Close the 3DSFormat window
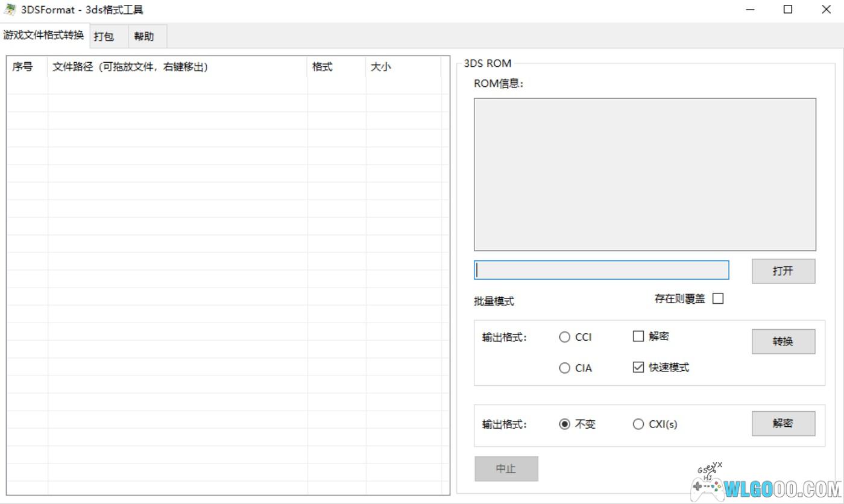The width and height of the screenshot is (844, 504). 826,10
